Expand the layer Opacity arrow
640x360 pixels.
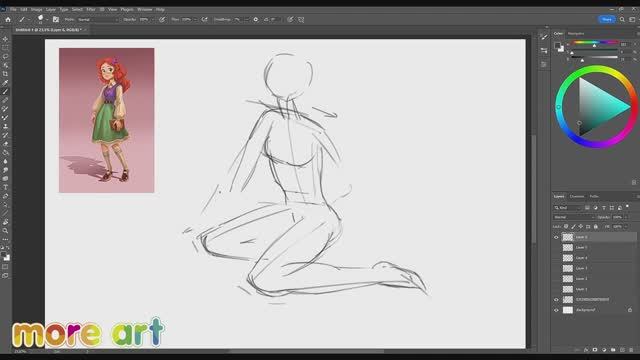[627, 217]
